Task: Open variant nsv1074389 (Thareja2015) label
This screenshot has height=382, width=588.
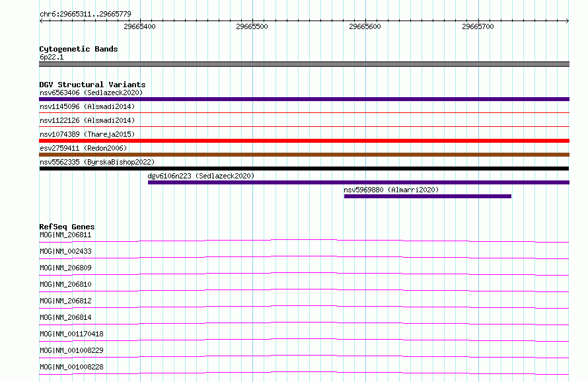Action: click(87, 134)
